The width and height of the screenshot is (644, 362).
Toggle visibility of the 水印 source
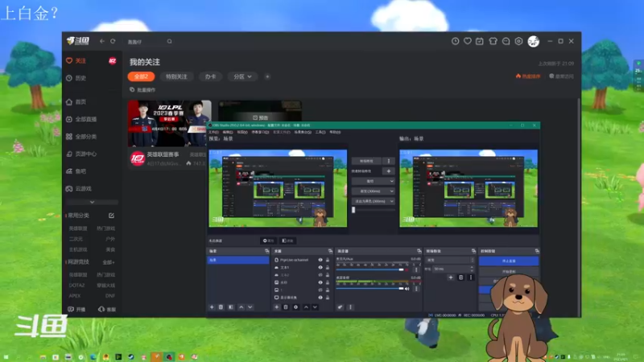point(320,282)
